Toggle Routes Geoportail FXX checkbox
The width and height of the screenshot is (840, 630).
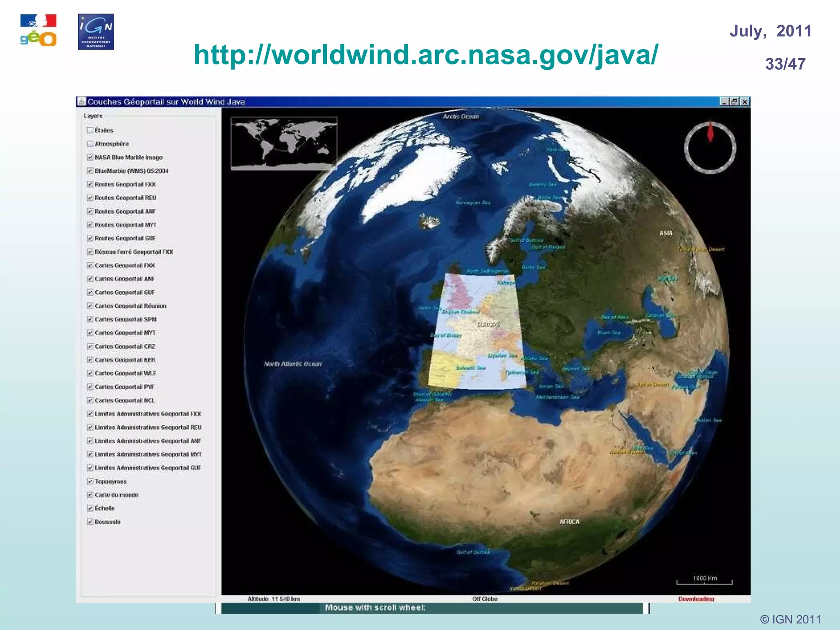click(90, 184)
